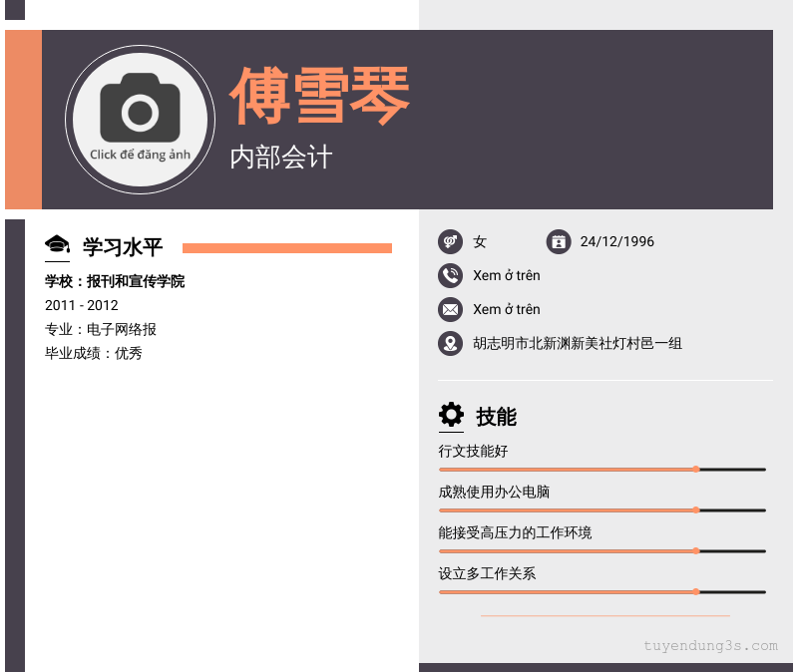Viewport: 798px width, 672px height.
Task: Click the camera photo upload icon
Action: 140,108
